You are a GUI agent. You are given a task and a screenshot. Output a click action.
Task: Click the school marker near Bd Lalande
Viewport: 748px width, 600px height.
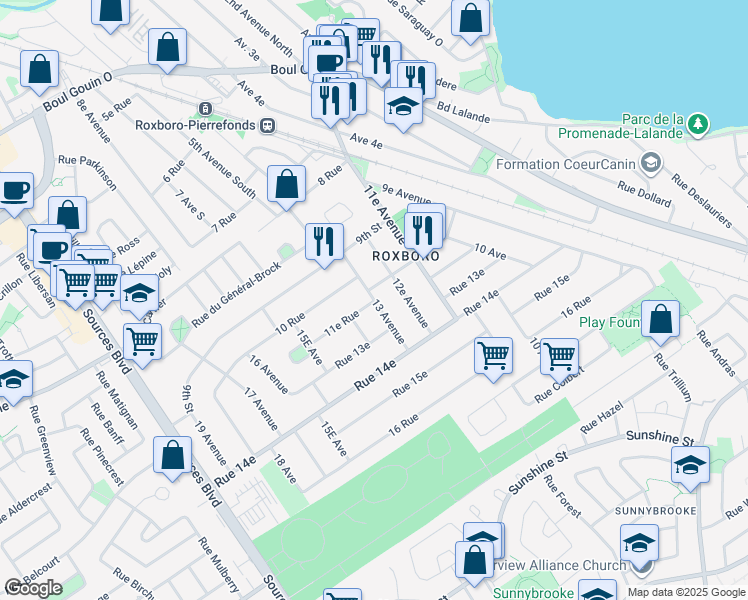point(404,106)
